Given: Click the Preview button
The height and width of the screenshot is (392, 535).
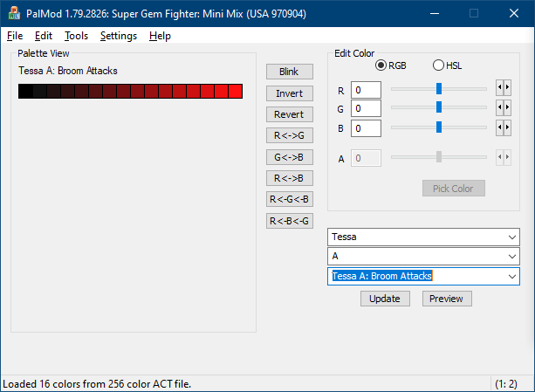Looking at the screenshot, I should (447, 299).
